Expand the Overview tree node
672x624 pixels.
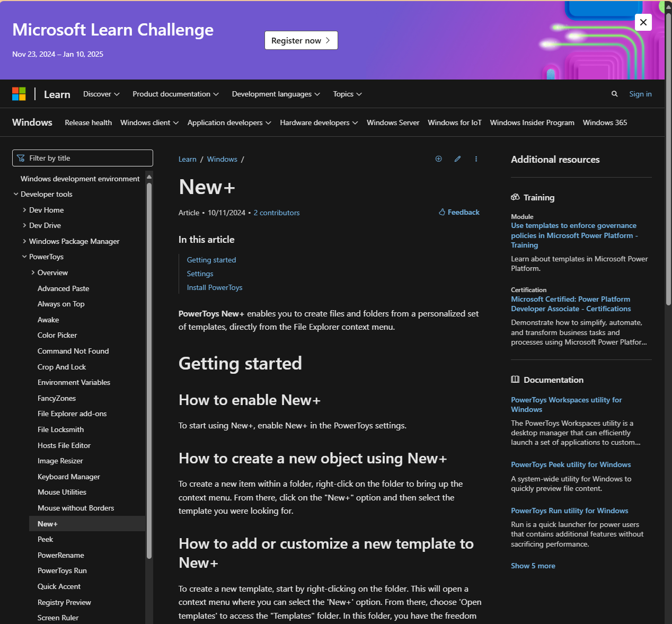[33, 273]
